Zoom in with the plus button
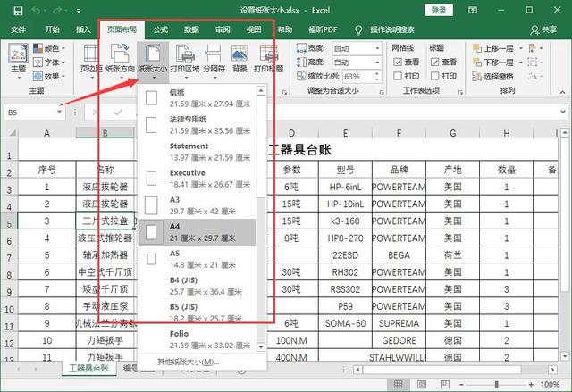Image resolution: width=572 pixels, height=392 pixels. [531, 384]
